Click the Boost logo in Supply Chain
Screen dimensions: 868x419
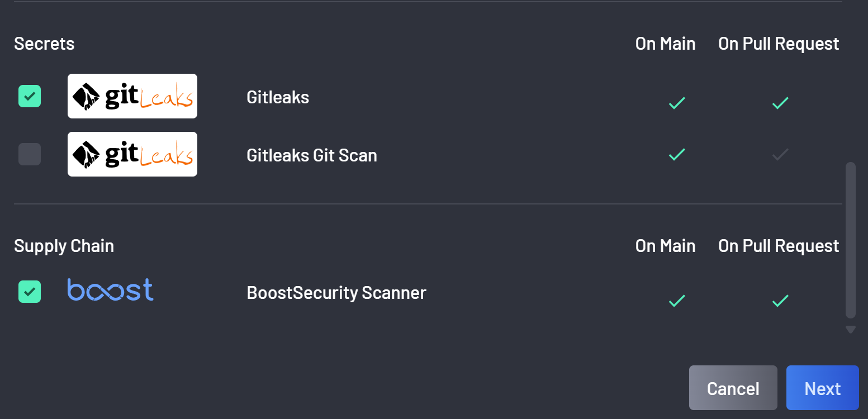(x=110, y=290)
